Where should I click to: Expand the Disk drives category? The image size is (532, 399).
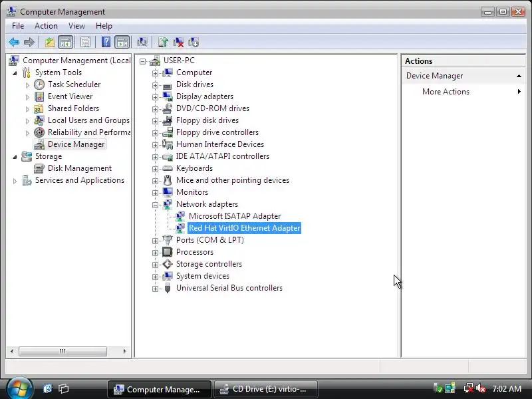click(155, 85)
